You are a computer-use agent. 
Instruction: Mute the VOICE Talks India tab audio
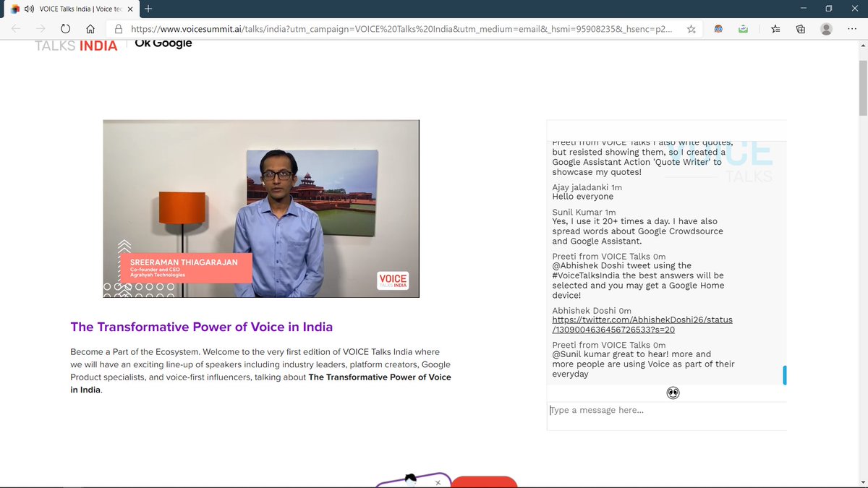point(29,10)
